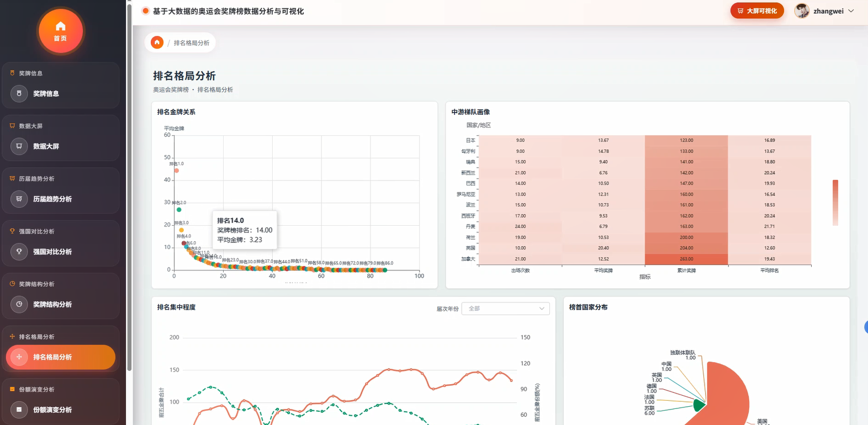Open the 数据大屏 menu item
The height and width of the screenshot is (425, 868).
pos(61,146)
